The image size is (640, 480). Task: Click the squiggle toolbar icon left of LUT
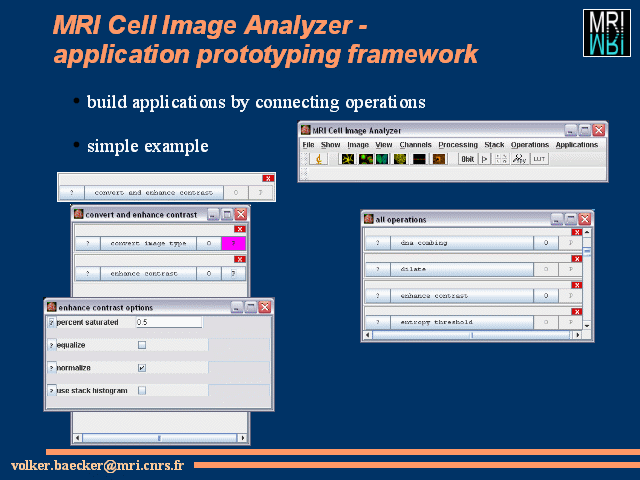(x=519, y=159)
